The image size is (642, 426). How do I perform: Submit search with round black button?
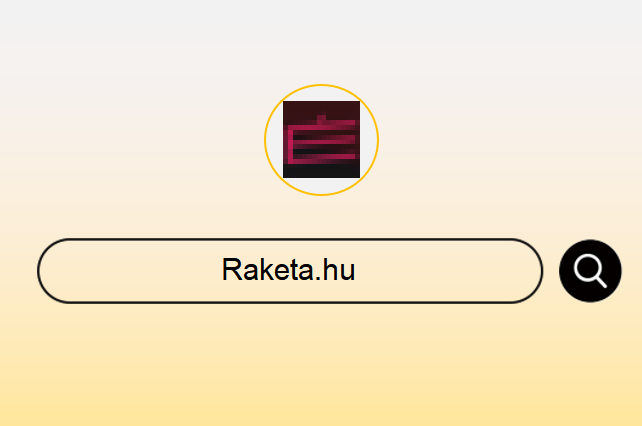point(590,271)
